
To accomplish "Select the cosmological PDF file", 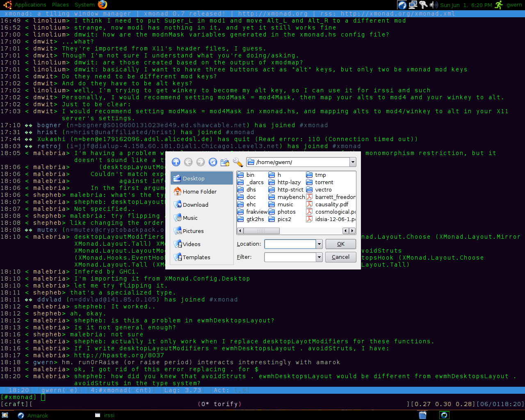I will pos(331,212).
